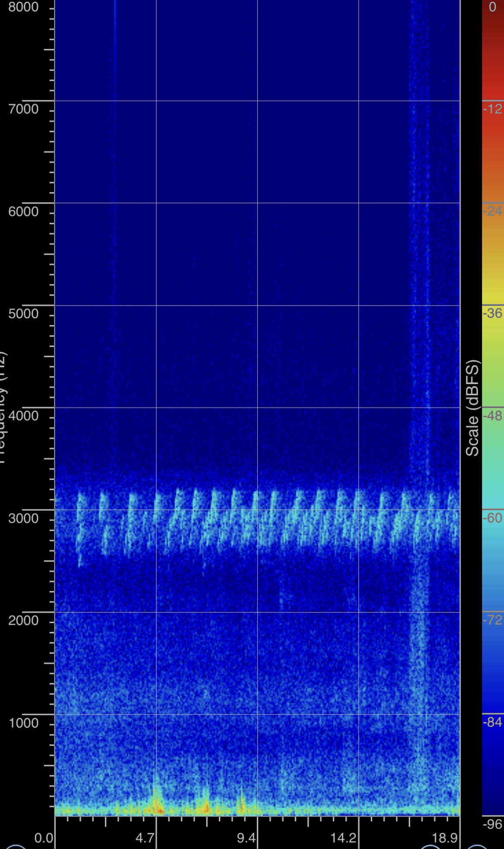Click the 8000 Hz frequency axis label
The image size is (504, 849).
click(x=23, y=7)
